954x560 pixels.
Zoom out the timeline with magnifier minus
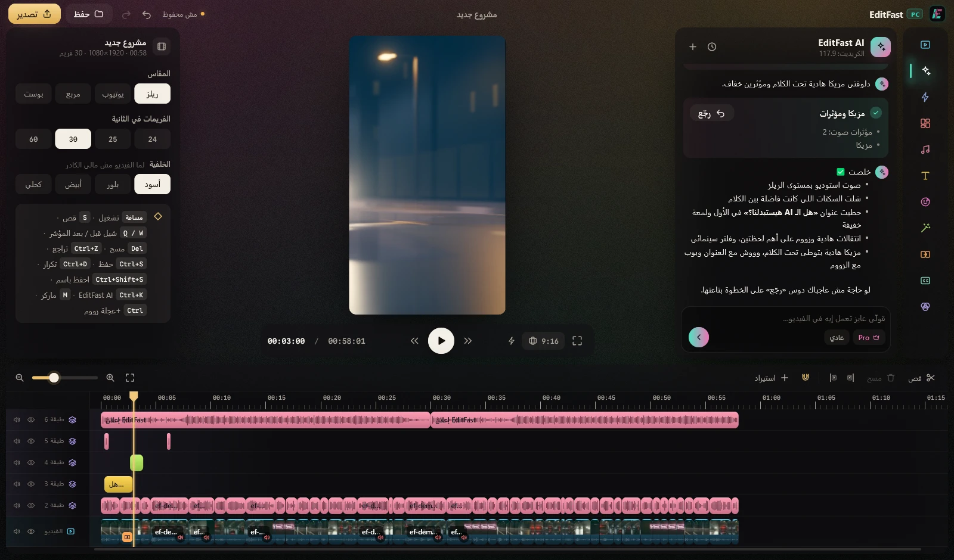tap(20, 378)
